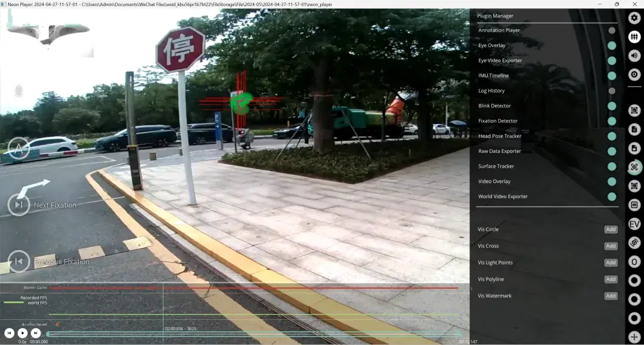Go to Previous Fixation
Viewport: 644px width, 345px height.
[19, 261]
